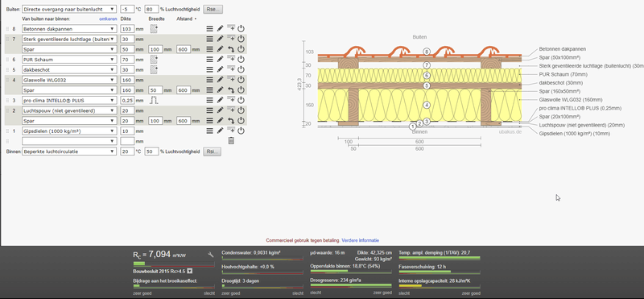Click the Droogreserve rating bar
644x299 pixels.
coord(351,285)
